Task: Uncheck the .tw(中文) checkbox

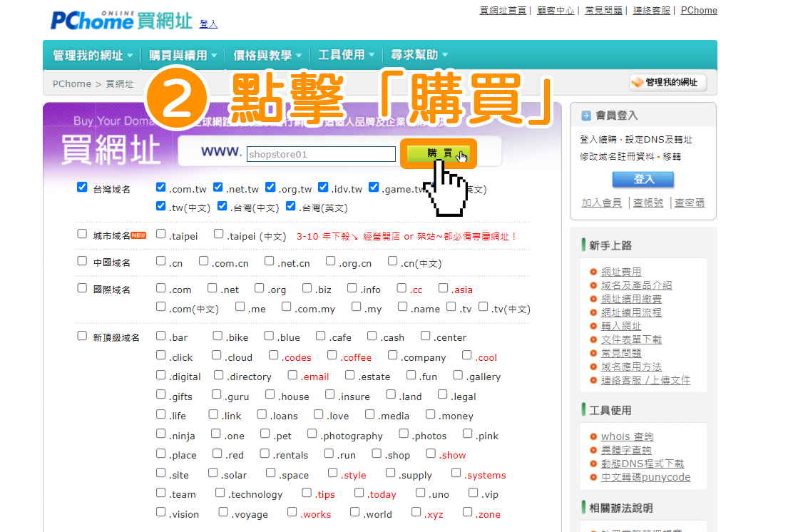Action: (161, 206)
